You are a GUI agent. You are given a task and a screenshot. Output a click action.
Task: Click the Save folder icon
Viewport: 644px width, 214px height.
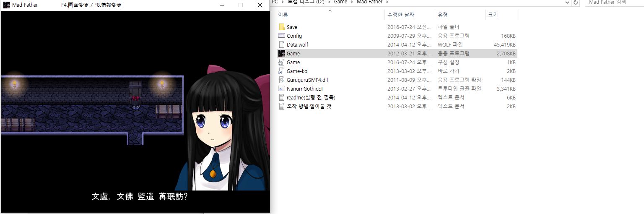point(282,27)
